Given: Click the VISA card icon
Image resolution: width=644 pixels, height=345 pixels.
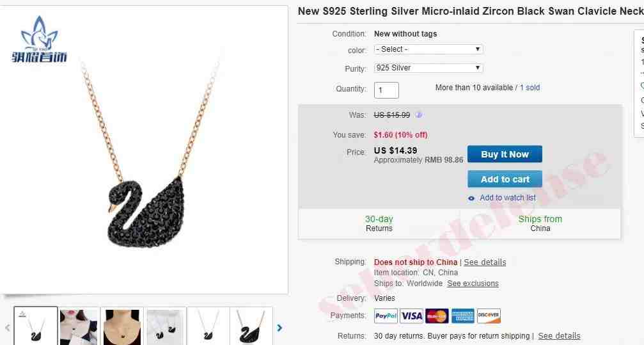Looking at the screenshot, I should click(x=412, y=316).
